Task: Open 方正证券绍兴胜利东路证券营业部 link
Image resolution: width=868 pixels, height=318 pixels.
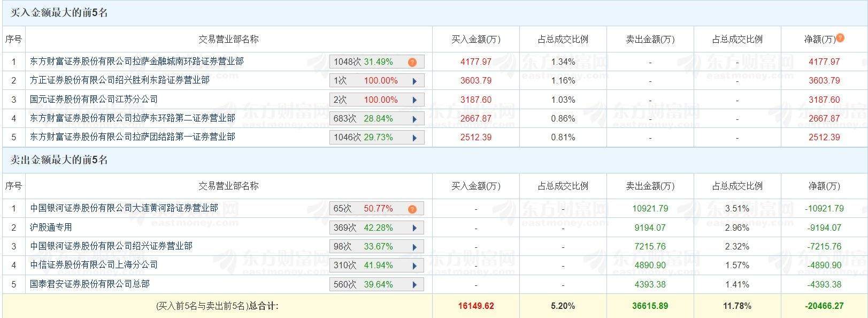Action: (120, 80)
